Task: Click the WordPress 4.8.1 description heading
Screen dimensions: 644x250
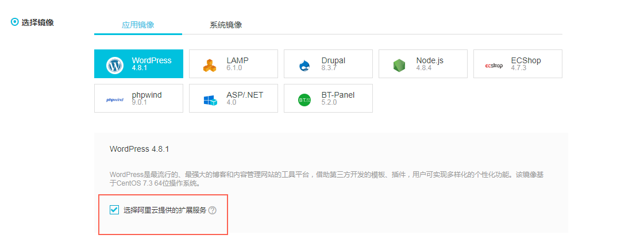Action: (x=139, y=149)
